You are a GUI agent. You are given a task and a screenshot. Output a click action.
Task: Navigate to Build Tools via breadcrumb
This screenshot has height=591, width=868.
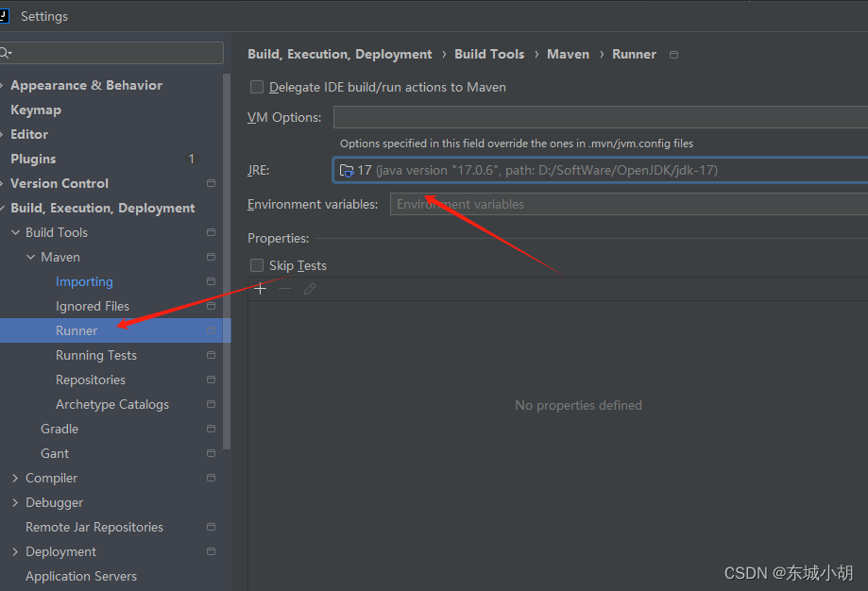(489, 54)
